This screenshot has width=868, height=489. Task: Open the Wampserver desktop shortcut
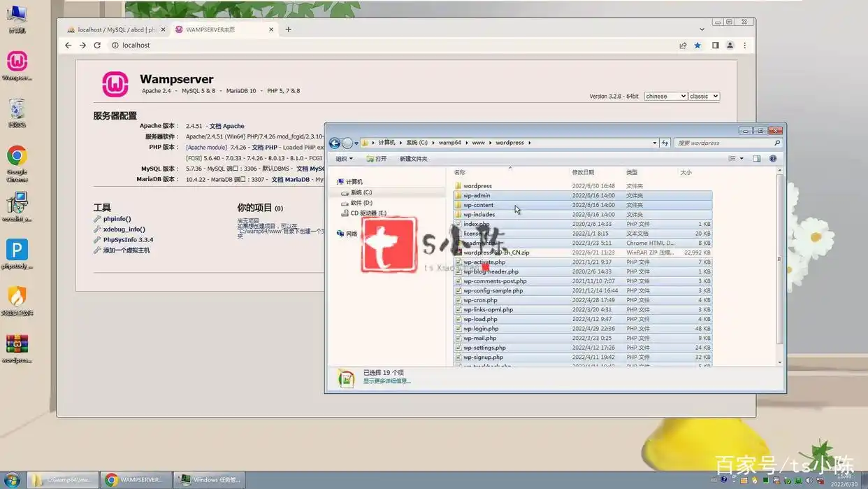pyautogui.click(x=17, y=62)
